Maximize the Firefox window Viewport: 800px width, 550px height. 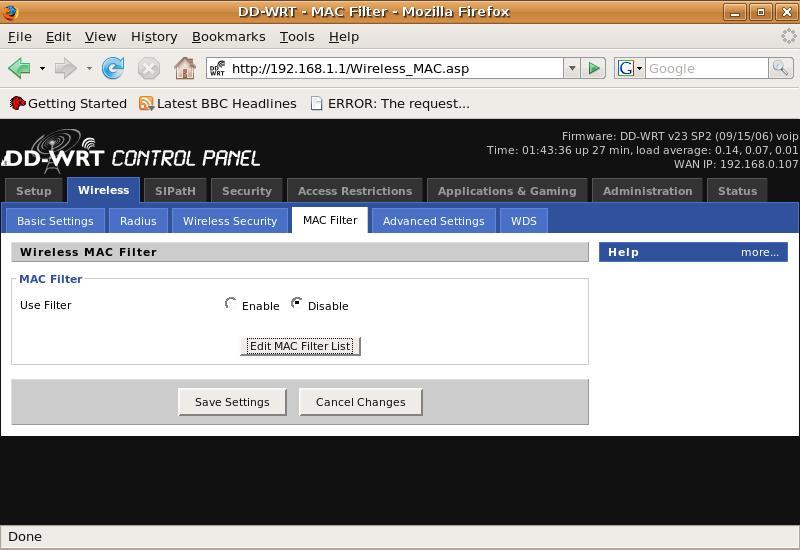click(x=761, y=12)
